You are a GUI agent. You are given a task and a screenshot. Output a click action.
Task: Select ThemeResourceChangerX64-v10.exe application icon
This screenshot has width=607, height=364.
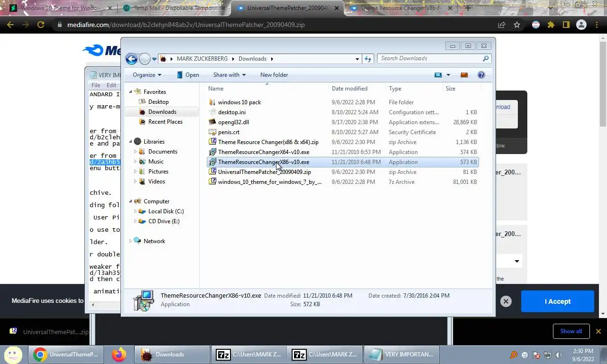click(212, 152)
